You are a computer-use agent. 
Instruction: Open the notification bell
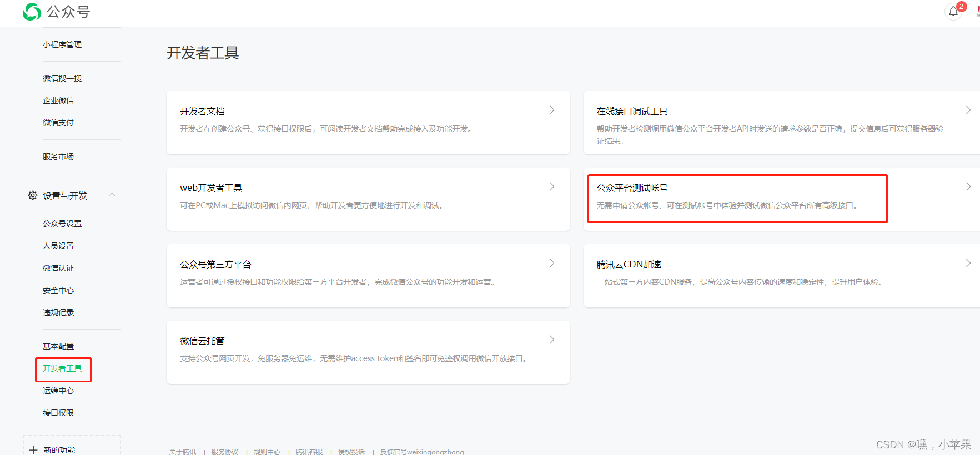[953, 11]
